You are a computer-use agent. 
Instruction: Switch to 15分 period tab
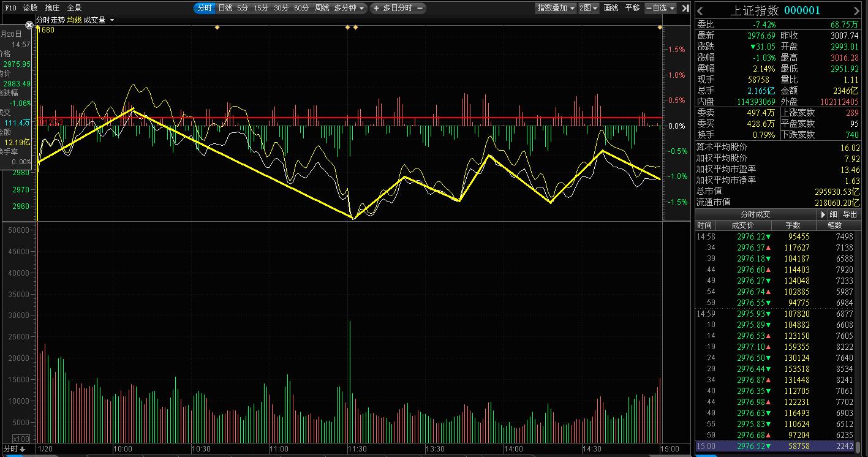coord(261,8)
